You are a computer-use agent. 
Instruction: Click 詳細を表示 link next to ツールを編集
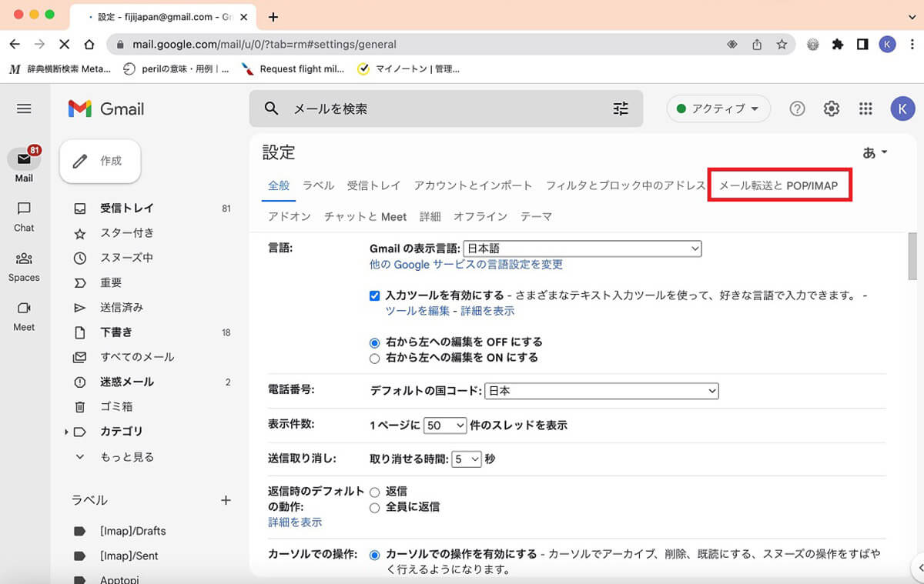click(x=487, y=312)
